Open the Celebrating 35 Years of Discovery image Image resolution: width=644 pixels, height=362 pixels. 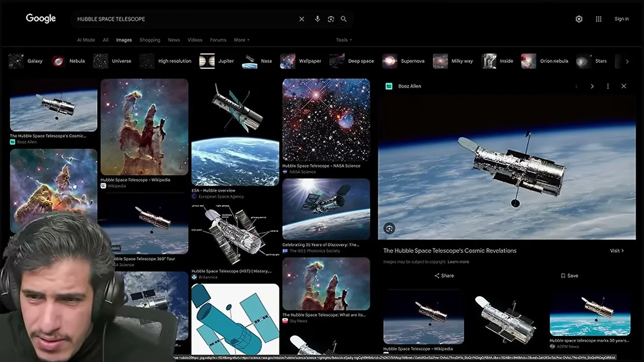326,209
